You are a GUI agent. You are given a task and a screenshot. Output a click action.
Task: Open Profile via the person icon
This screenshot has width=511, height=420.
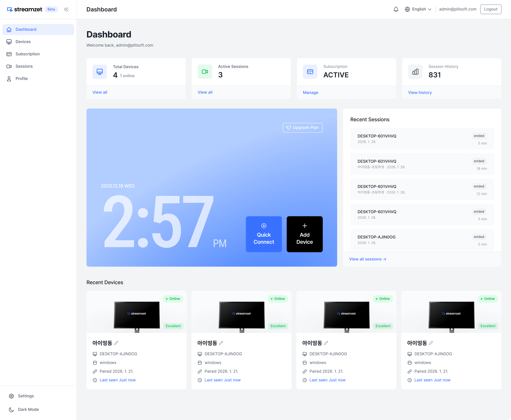tap(9, 79)
